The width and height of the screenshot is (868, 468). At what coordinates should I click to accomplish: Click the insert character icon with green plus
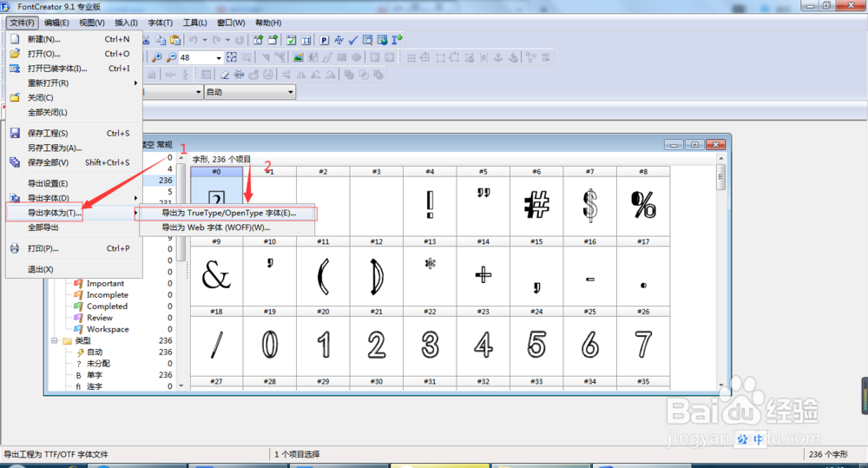(258, 40)
